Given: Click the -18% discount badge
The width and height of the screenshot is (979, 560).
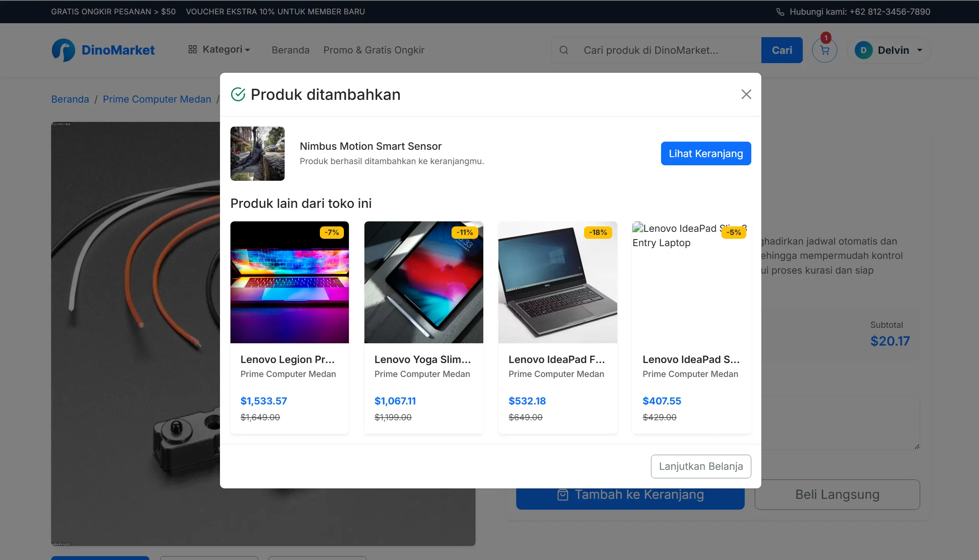Looking at the screenshot, I should point(598,233).
